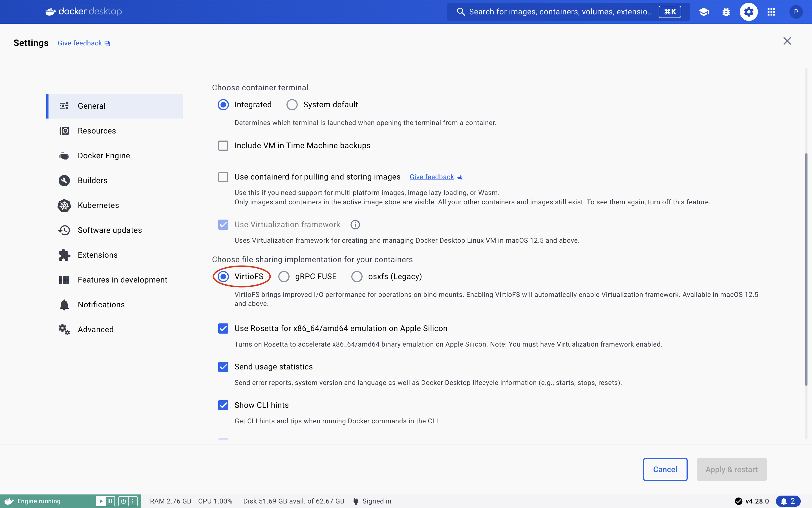
Task: Open Advanced settings
Action: click(114, 330)
